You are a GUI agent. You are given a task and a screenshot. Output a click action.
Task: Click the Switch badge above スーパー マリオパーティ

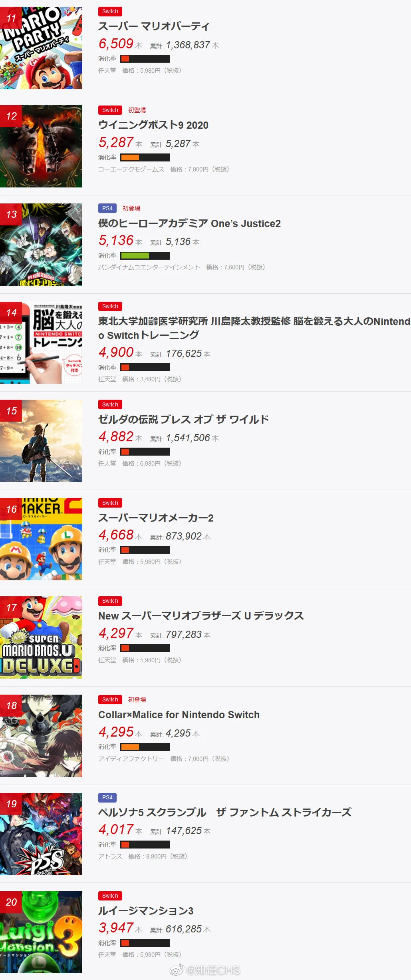coord(110,12)
